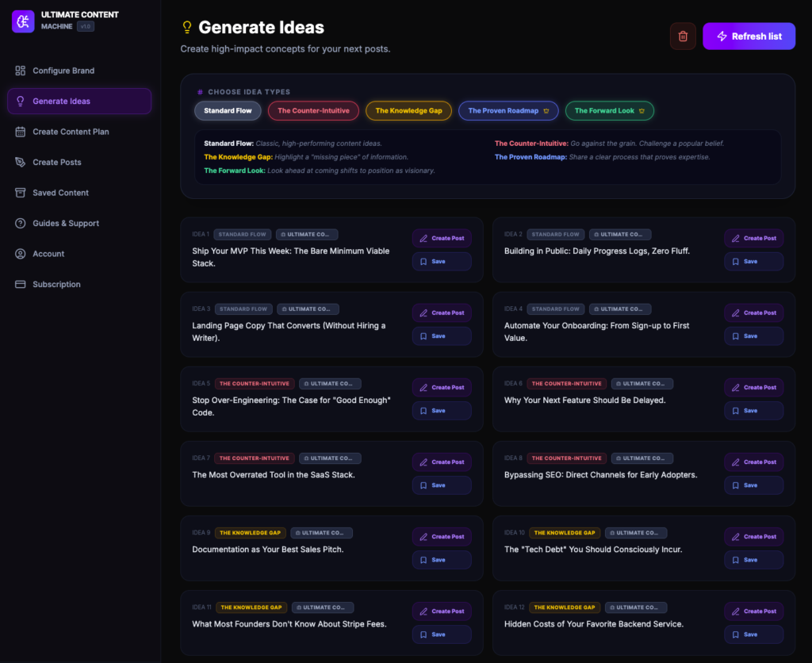Click the Idea 9 Documentation title text
The image size is (812, 663).
(x=268, y=550)
